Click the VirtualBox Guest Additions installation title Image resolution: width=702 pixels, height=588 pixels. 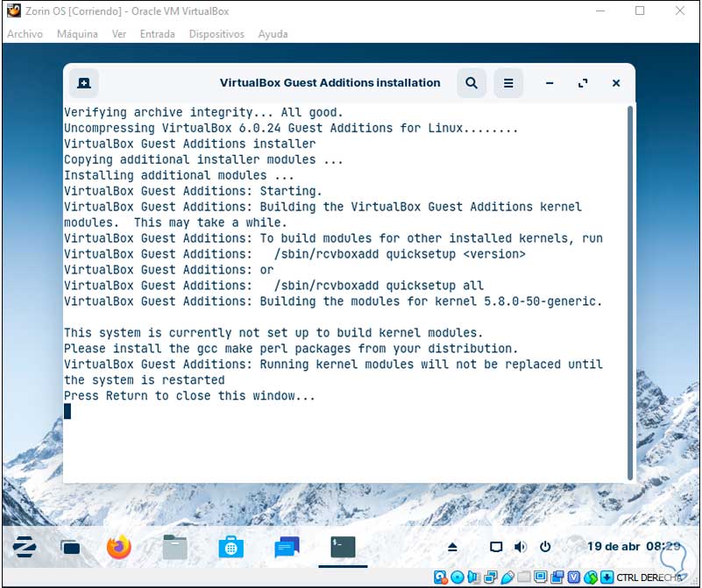(x=330, y=82)
